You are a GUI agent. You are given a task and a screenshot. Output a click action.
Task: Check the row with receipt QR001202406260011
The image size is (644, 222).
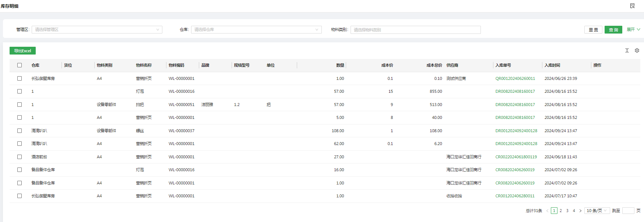point(20,78)
